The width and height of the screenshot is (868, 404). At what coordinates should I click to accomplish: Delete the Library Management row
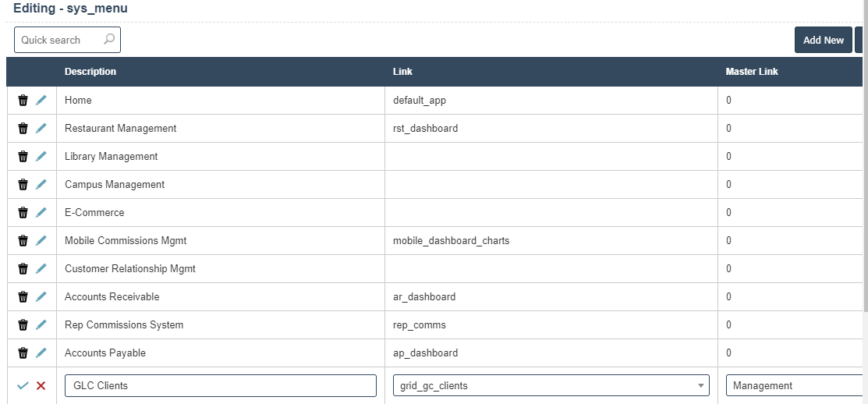coord(23,157)
